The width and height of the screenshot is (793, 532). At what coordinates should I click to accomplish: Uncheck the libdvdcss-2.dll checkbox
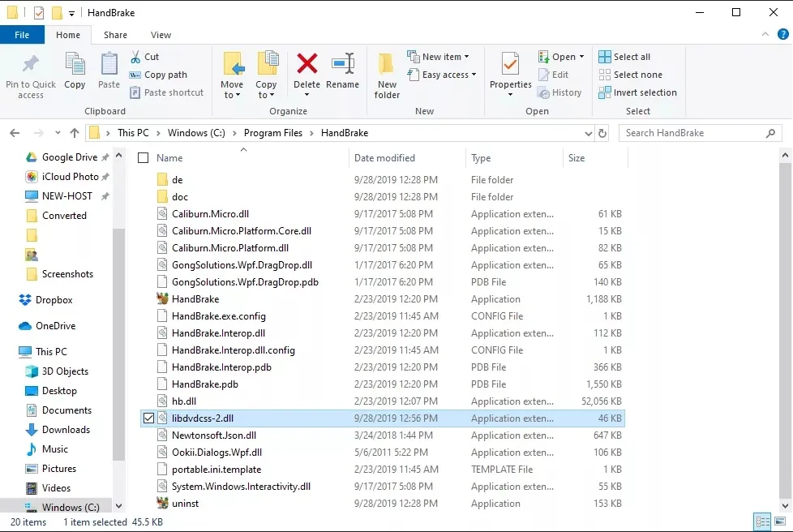148,418
